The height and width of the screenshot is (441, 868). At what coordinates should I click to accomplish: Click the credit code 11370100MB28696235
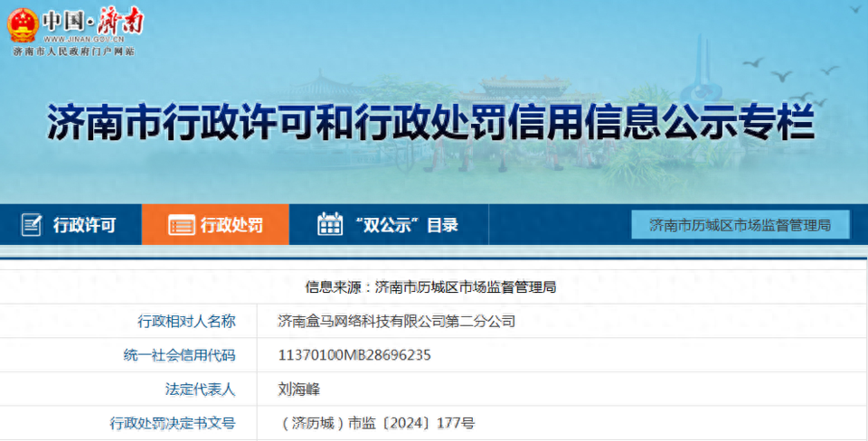click(354, 355)
